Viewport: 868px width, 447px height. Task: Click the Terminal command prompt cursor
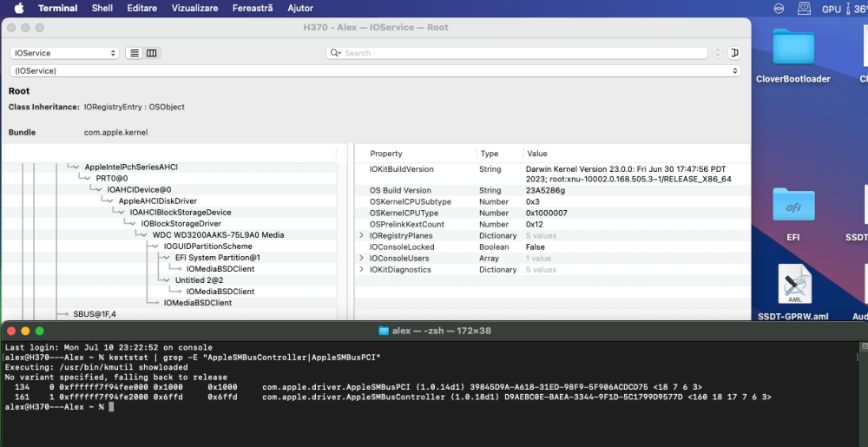[111, 406]
